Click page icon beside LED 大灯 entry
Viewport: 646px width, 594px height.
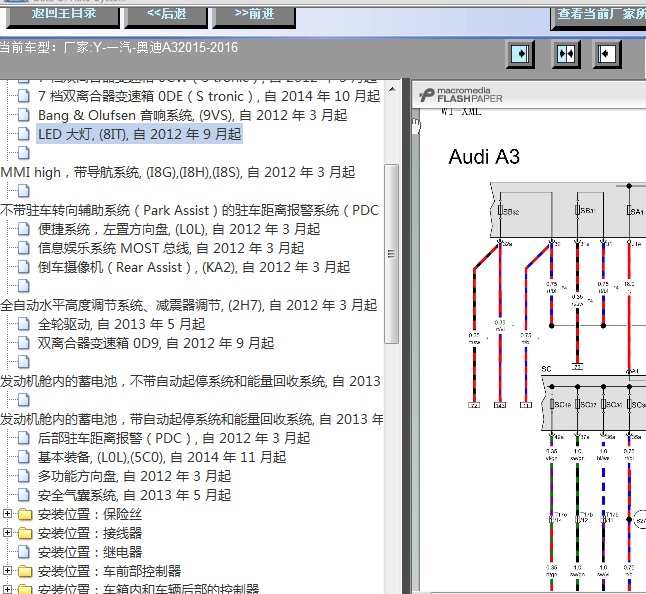(24, 134)
